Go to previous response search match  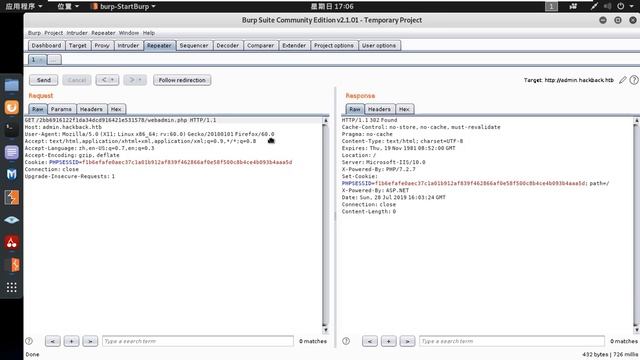[x=370, y=341]
